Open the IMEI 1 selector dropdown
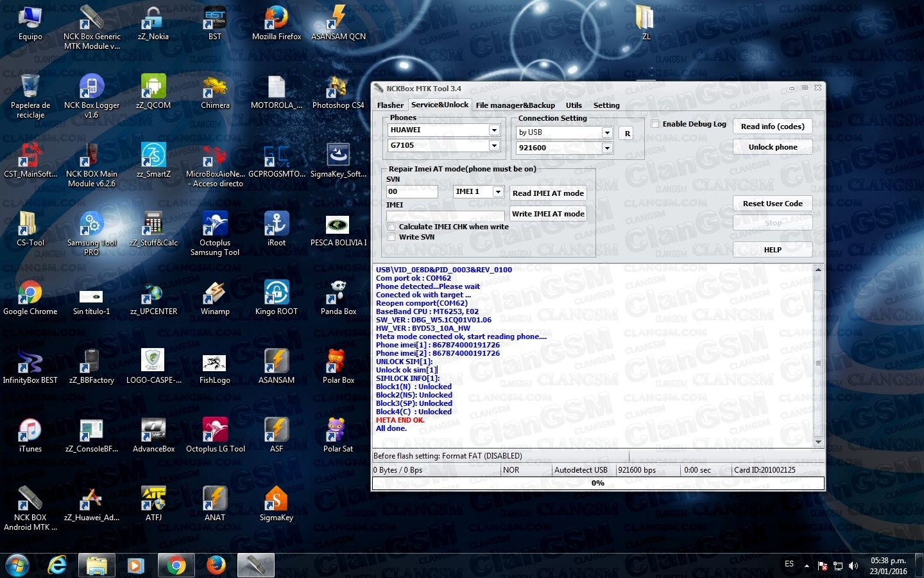Screen dimensions: 924x578 pyautogui.click(x=497, y=191)
